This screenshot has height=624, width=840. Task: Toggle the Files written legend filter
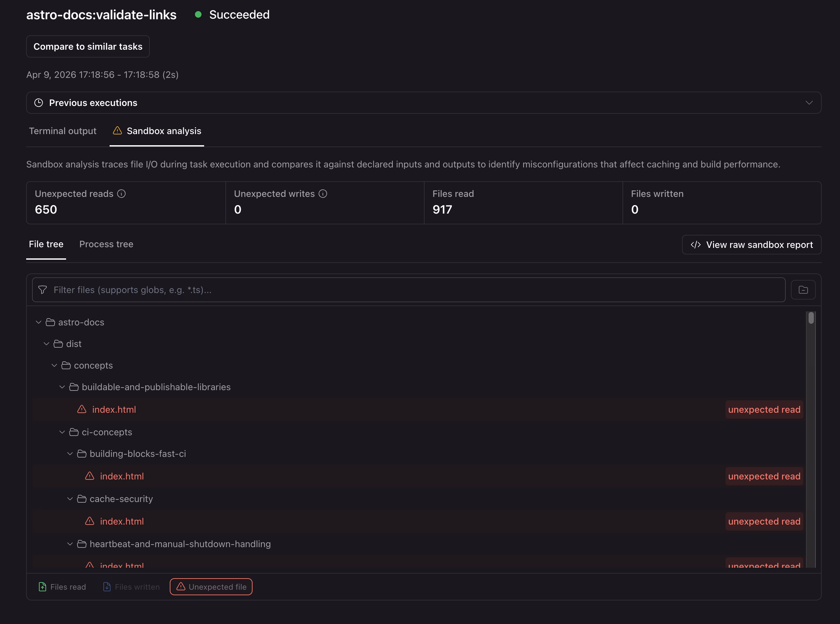coord(131,587)
